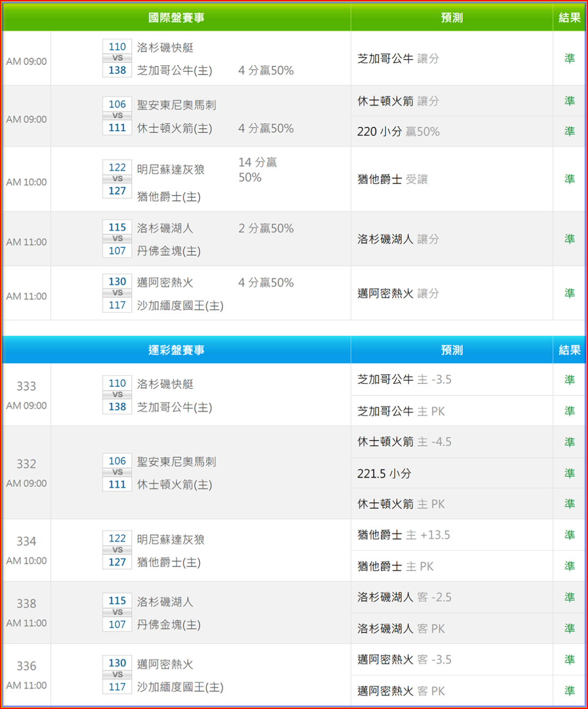
Task: Select prediction 猶他爵士 主 +13.5
Action: [403, 535]
